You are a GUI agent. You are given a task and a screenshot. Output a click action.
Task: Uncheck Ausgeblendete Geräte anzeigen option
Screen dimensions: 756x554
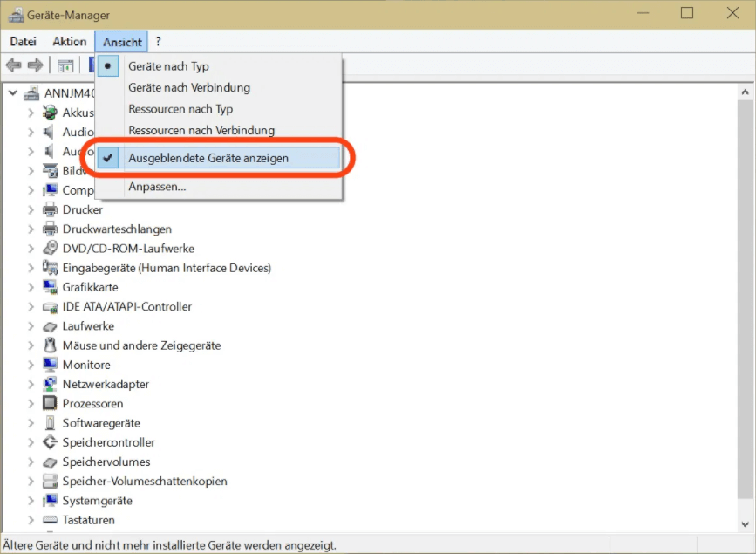coord(208,159)
